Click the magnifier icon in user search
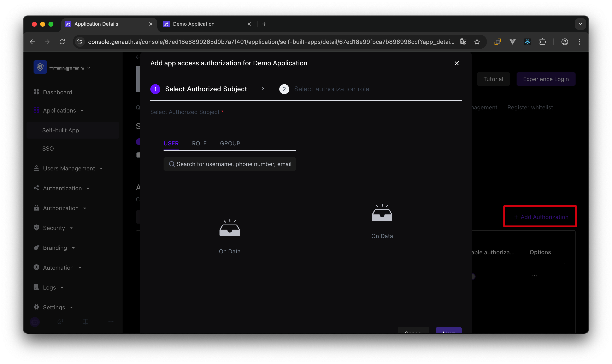Viewport: 612px width, 364px height. [x=172, y=164]
